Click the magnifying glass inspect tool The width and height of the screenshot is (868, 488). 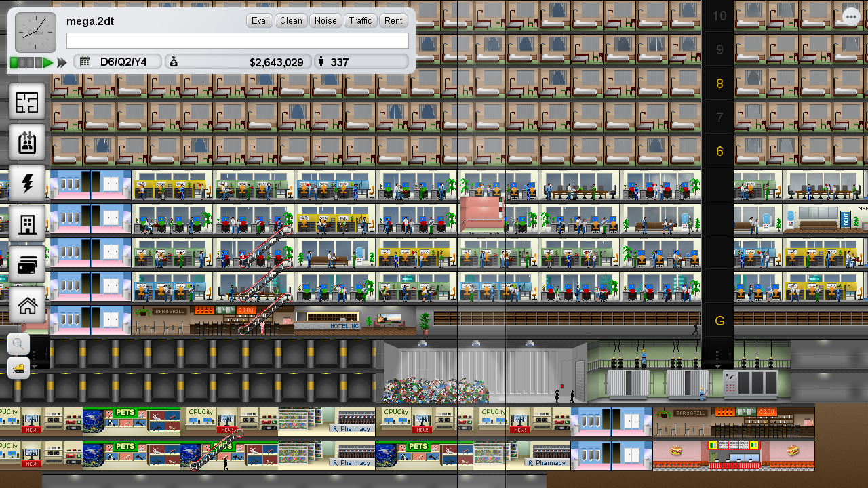click(18, 344)
